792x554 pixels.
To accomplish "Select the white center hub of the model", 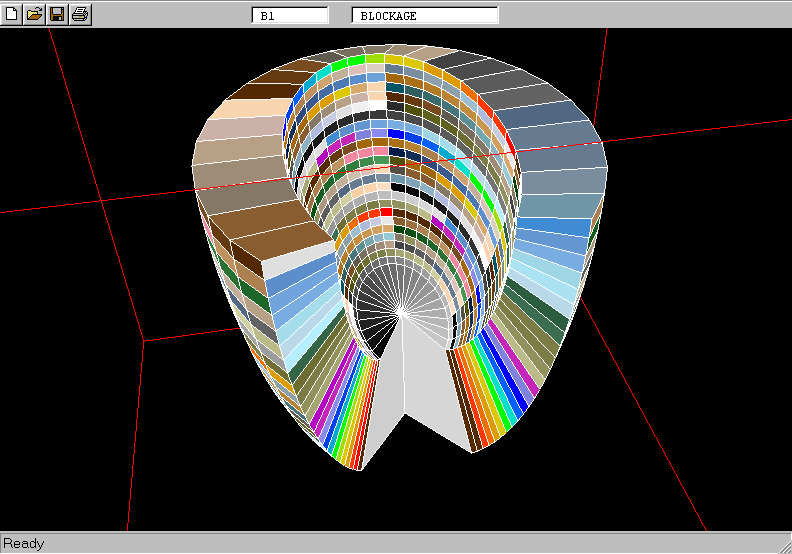I will tap(400, 313).
